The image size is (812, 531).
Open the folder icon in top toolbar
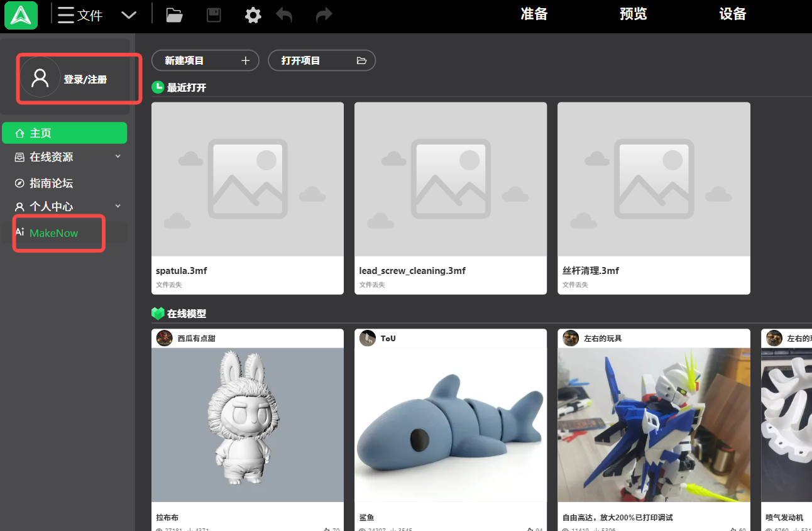174,15
